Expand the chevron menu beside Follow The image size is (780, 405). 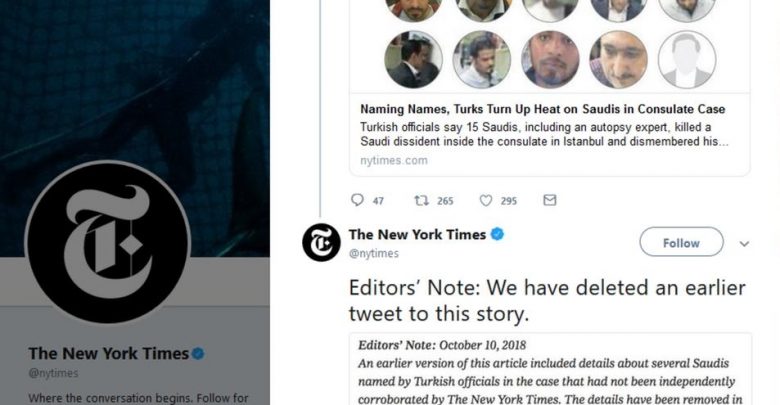coord(744,243)
